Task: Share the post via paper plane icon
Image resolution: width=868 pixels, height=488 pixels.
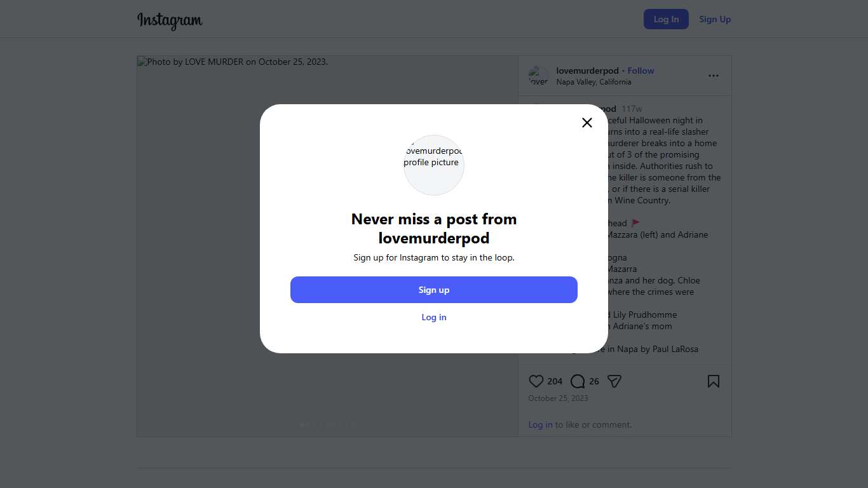Action: [x=614, y=381]
